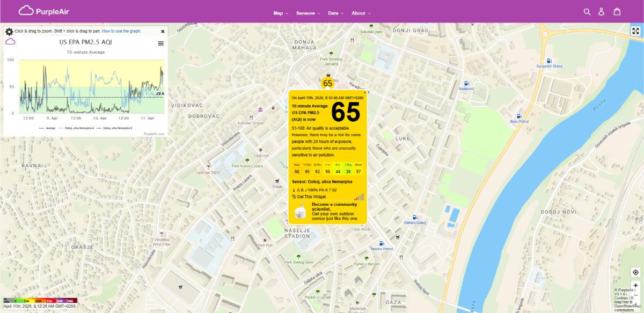Enter fullscreen map mode via expand icon
The image size is (644, 313).
pos(635,31)
